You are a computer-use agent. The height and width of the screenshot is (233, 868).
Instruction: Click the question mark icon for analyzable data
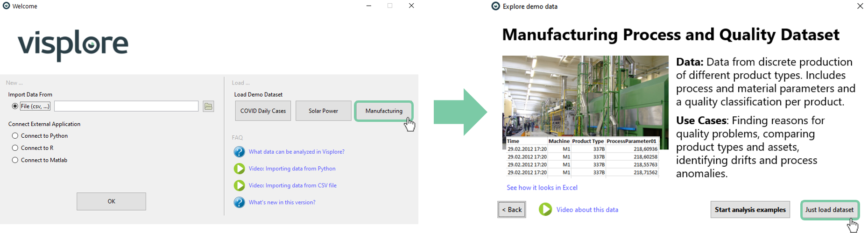[239, 152]
